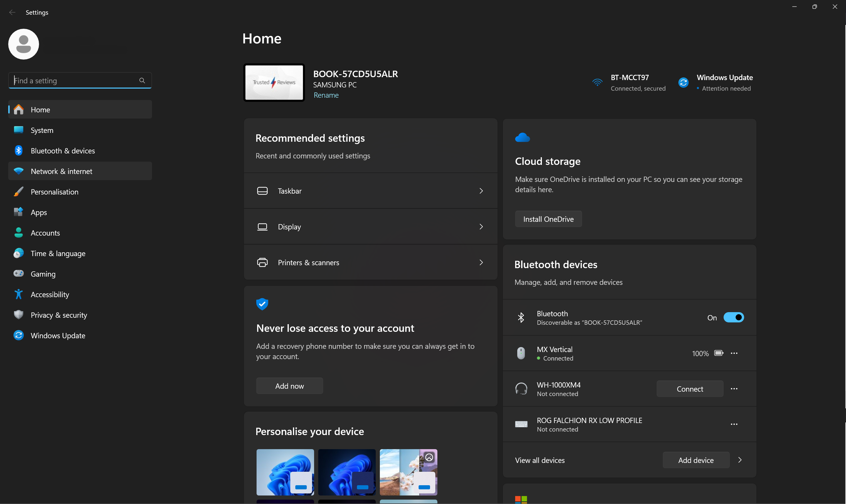Click the ROG FALCHION keyboard icon
This screenshot has height=504, width=846.
click(x=521, y=424)
